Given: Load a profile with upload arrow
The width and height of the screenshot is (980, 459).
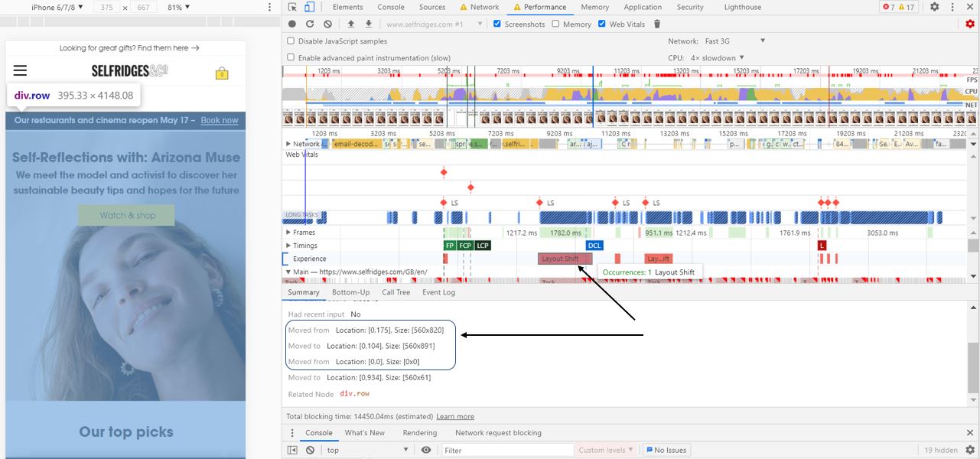Looking at the screenshot, I should coord(351,24).
